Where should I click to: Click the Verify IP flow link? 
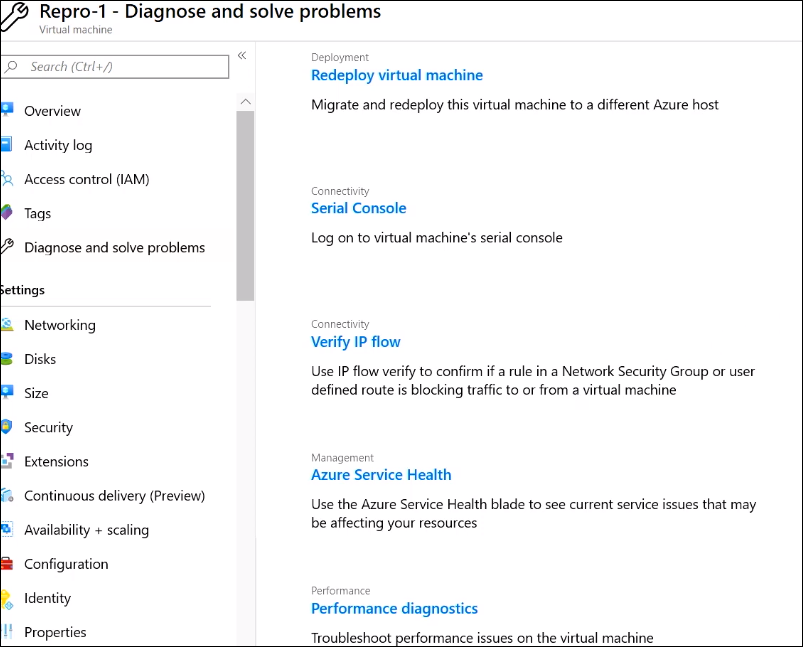[355, 341]
